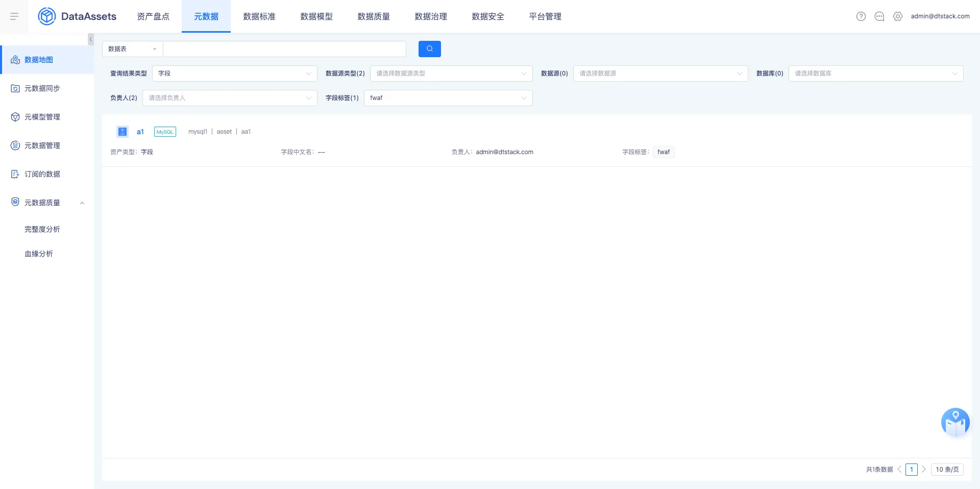The width and height of the screenshot is (980, 489).
Task: Click the aa1 breadcrumb text
Action: [x=246, y=132]
